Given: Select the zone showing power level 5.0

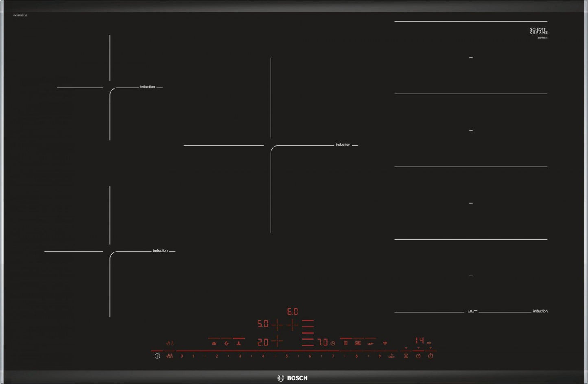Looking at the screenshot, I should tap(263, 324).
